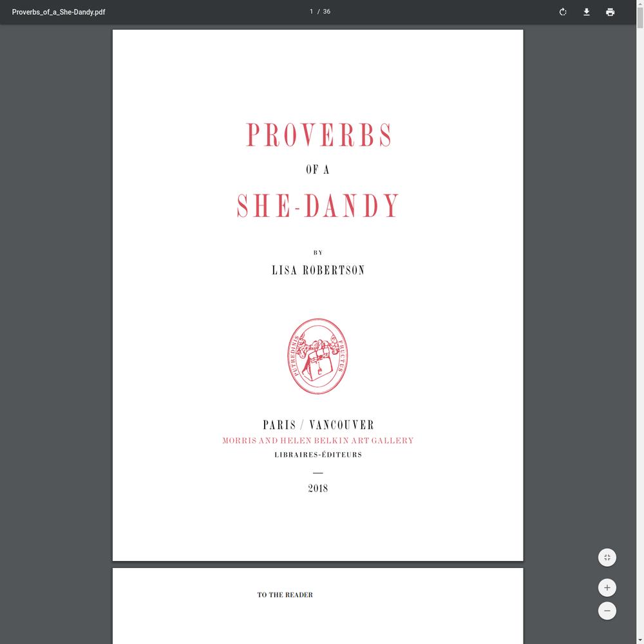Click the total page count 36
This screenshot has width=644, height=644.
pyautogui.click(x=327, y=12)
